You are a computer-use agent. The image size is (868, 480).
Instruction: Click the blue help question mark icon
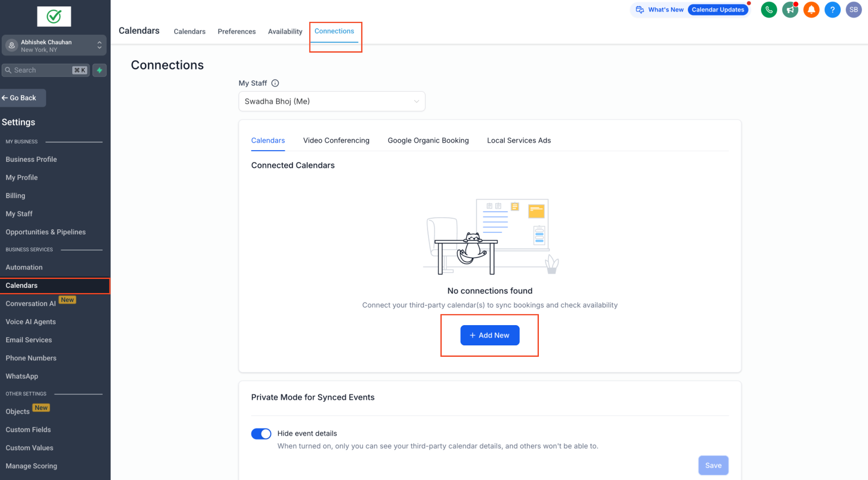point(832,10)
